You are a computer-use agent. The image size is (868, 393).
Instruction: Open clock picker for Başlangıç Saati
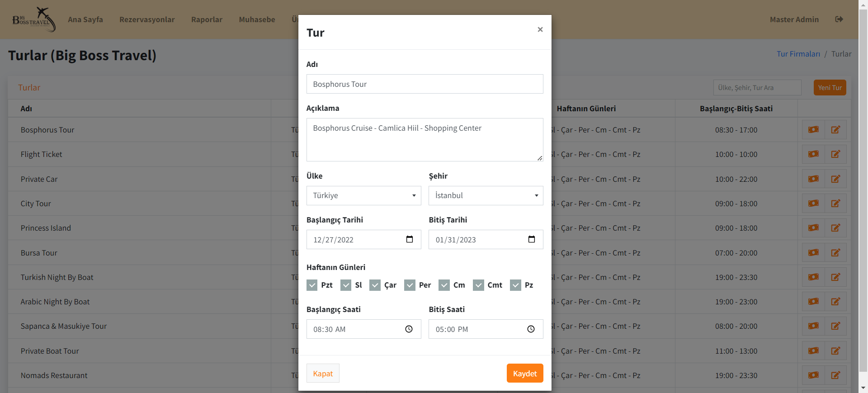click(x=409, y=329)
